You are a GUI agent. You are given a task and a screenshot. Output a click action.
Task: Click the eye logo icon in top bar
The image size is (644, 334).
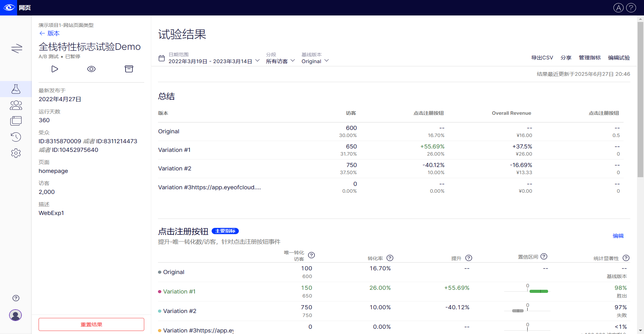click(9, 7)
